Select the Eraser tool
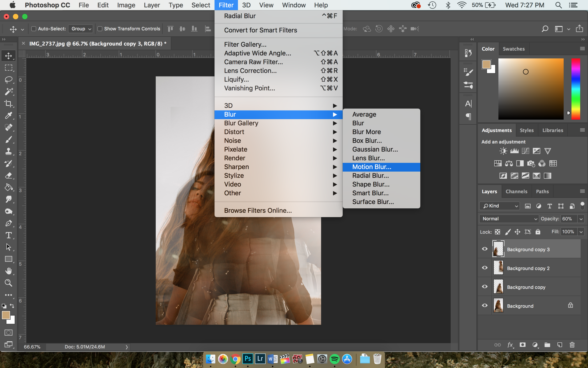 point(8,175)
